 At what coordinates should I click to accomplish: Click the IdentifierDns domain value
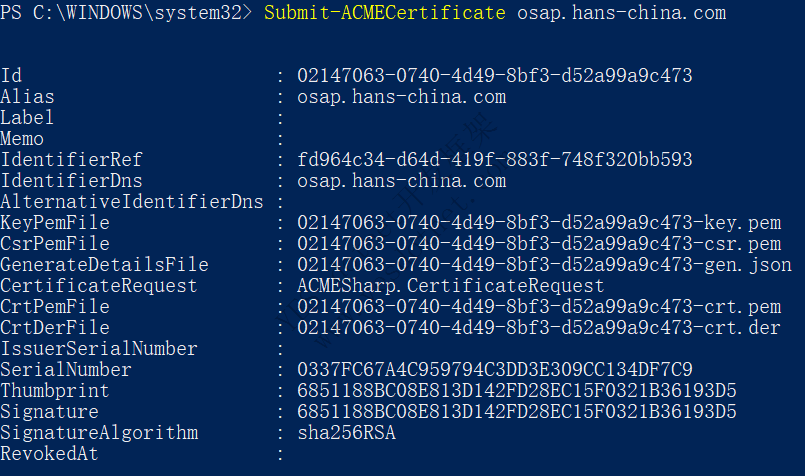point(401,181)
